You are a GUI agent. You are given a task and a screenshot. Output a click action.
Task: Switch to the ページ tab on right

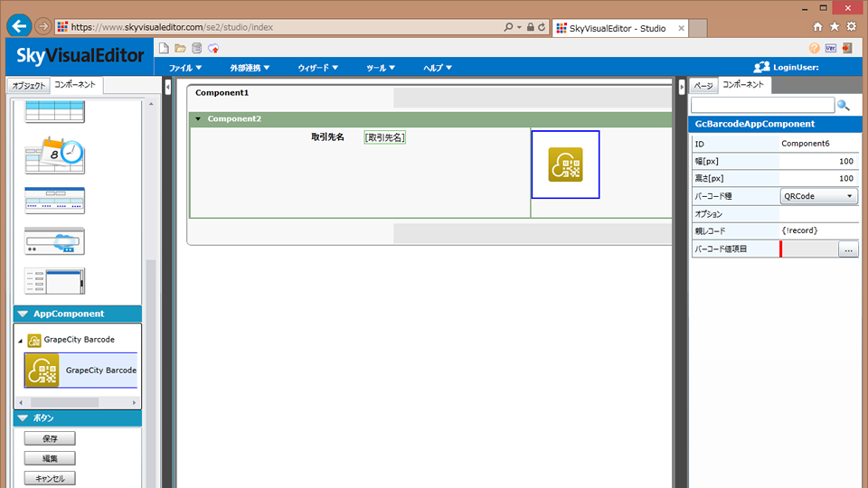click(703, 85)
